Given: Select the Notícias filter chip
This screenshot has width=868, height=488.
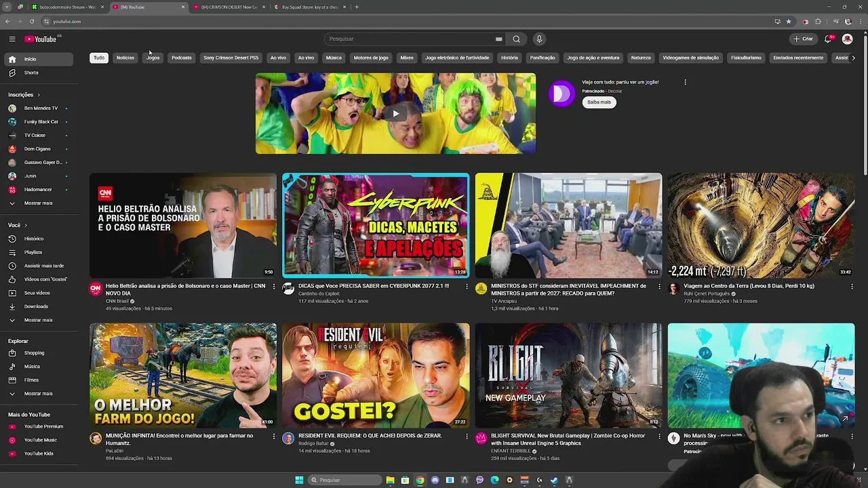Looking at the screenshot, I should coord(125,58).
